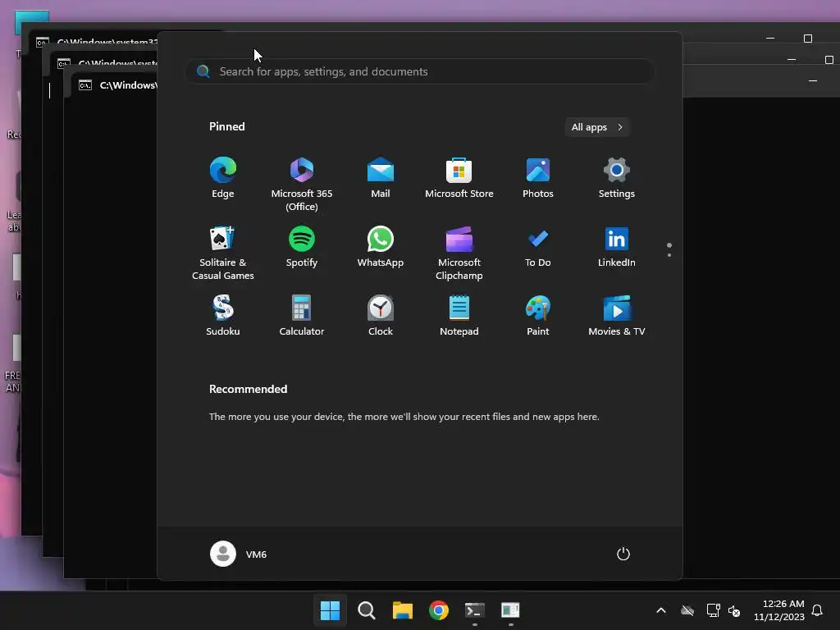840x630 pixels.
Task: Open the Clock app
Action: pyautogui.click(x=381, y=316)
